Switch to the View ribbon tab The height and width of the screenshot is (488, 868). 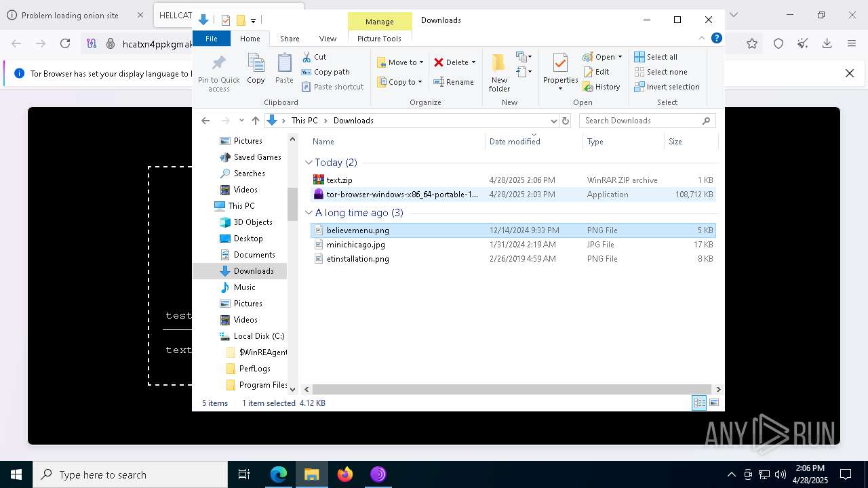(x=328, y=39)
